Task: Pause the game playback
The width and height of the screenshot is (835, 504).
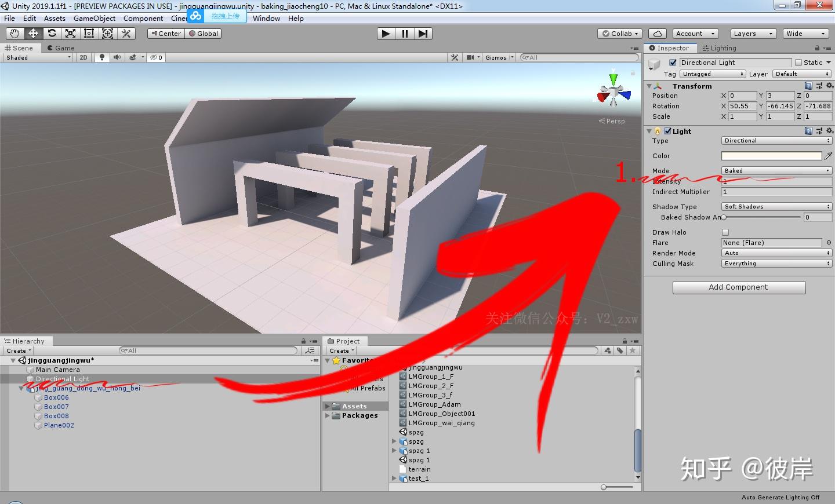Action: (405, 34)
